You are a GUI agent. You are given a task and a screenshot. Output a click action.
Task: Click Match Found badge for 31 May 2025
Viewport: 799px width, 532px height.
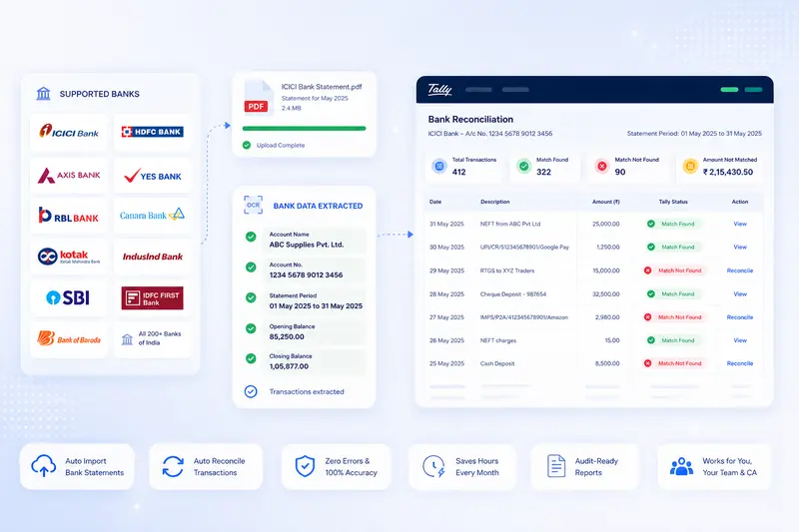click(673, 224)
